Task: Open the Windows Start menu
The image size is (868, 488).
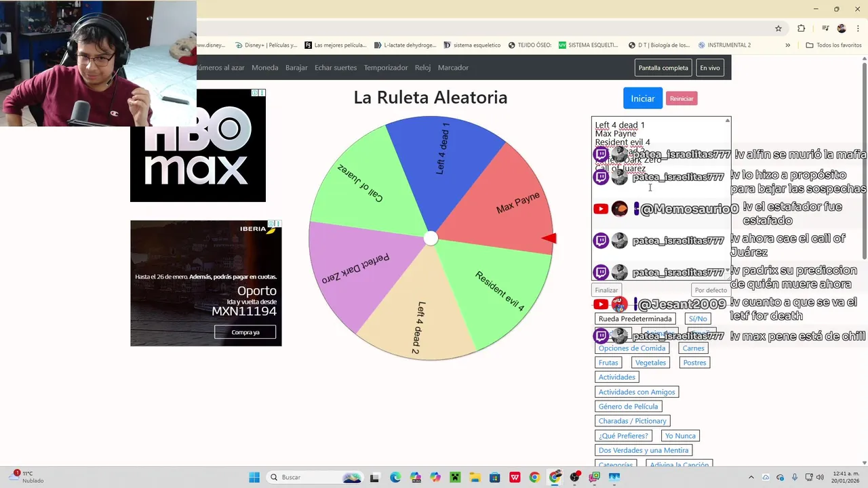Action: click(x=254, y=477)
